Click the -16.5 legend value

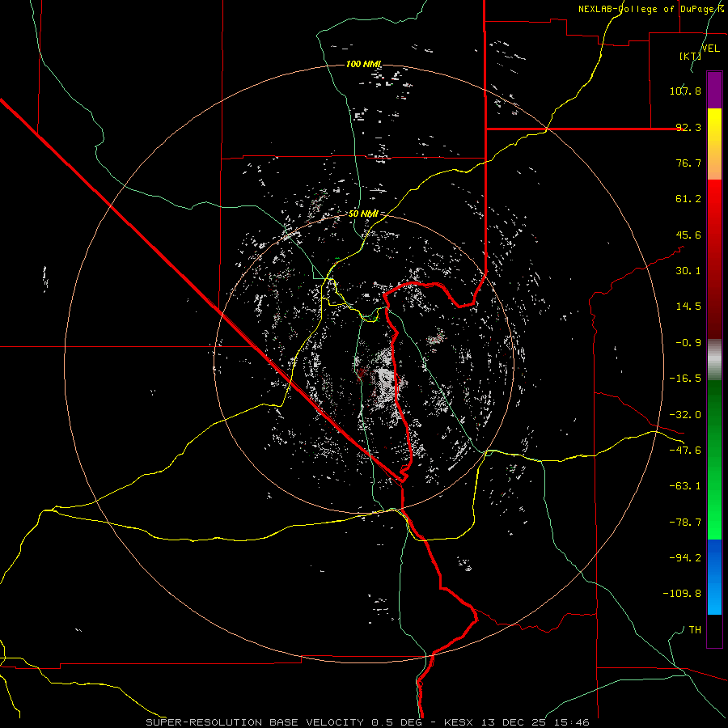(685, 379)
